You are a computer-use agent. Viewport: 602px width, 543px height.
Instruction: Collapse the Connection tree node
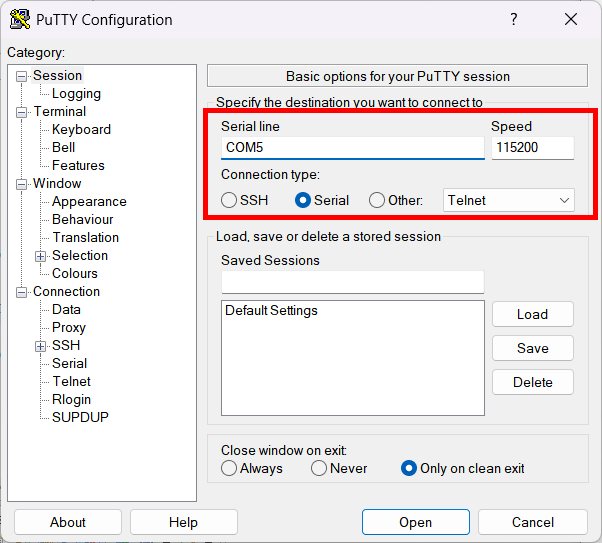22,292
